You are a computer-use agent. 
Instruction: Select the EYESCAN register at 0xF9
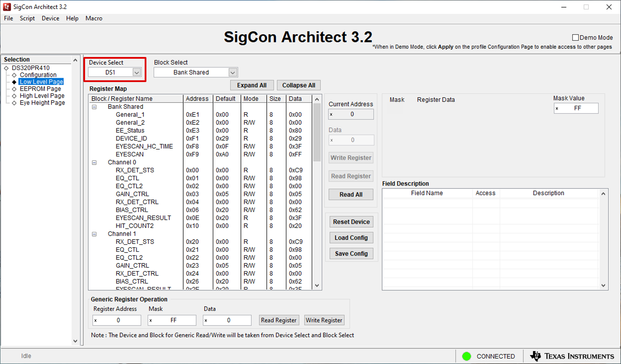click(x=201, y=154)
